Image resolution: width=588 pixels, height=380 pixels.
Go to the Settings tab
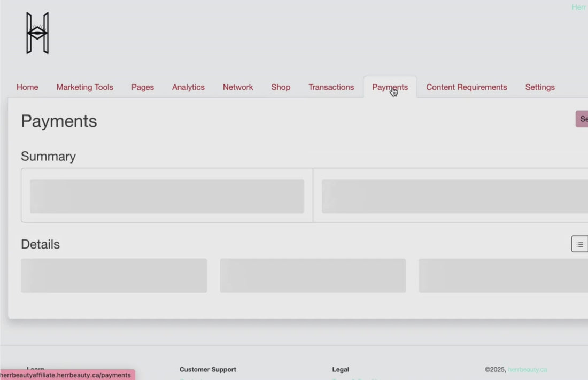tap(540, 87)
